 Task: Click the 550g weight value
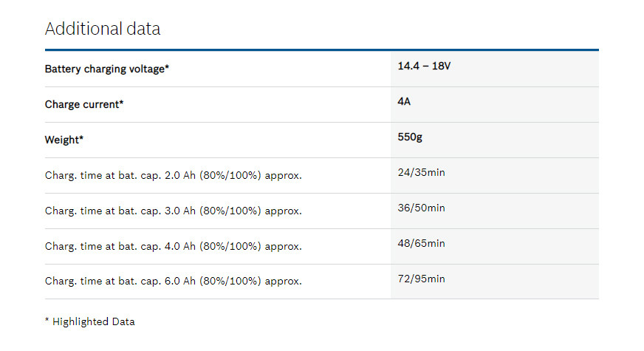(410, 137)
